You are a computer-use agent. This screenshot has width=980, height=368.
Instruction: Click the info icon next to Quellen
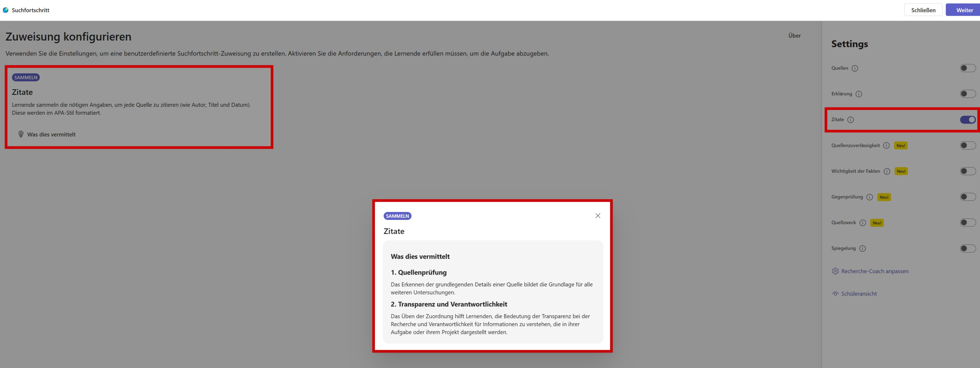[855, 68]
